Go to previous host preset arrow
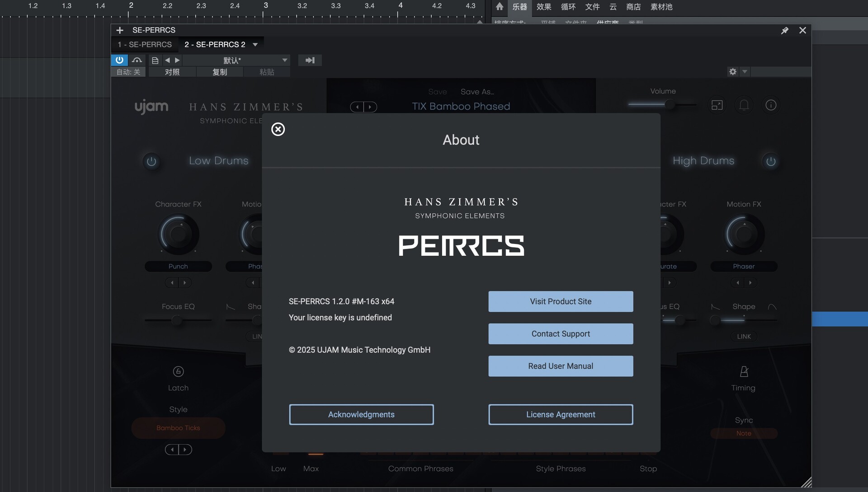The image size is (868, 492). pos(167,60)
